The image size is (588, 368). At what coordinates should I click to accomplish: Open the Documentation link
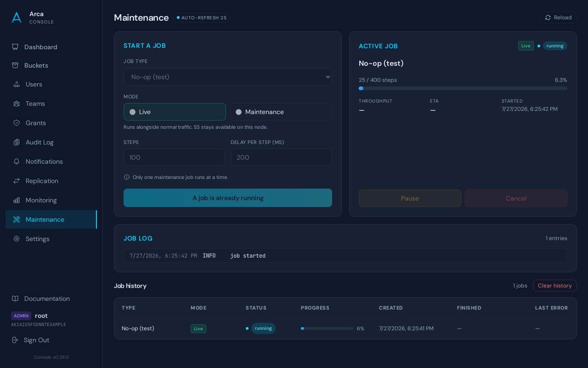pyautogui.click(x=51, y=299)
